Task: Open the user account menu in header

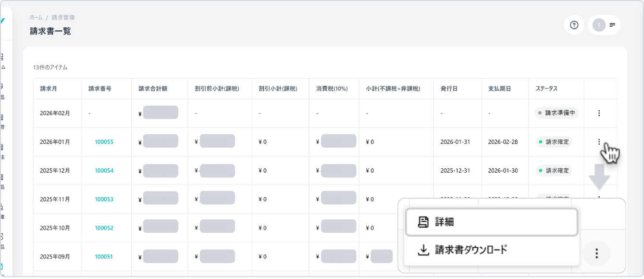Action: (604, 25)
